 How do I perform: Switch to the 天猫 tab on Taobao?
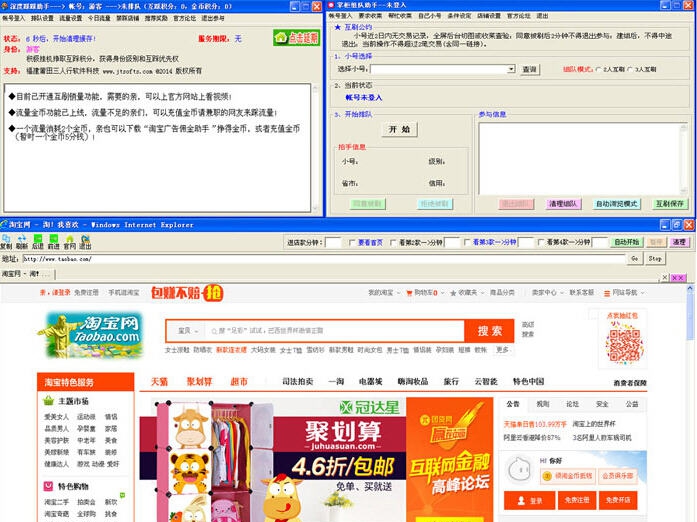(x=159, y=381)
